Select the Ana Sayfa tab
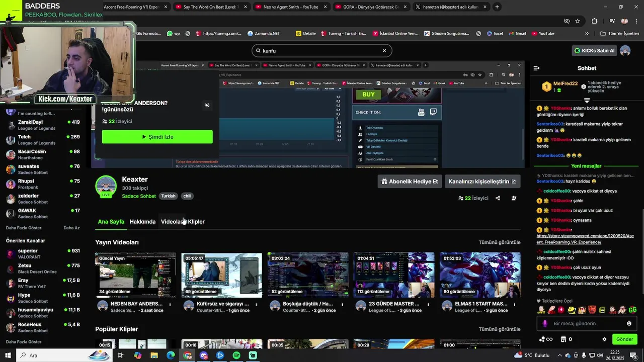Screen dimensions: 644x362 point(111,222)
